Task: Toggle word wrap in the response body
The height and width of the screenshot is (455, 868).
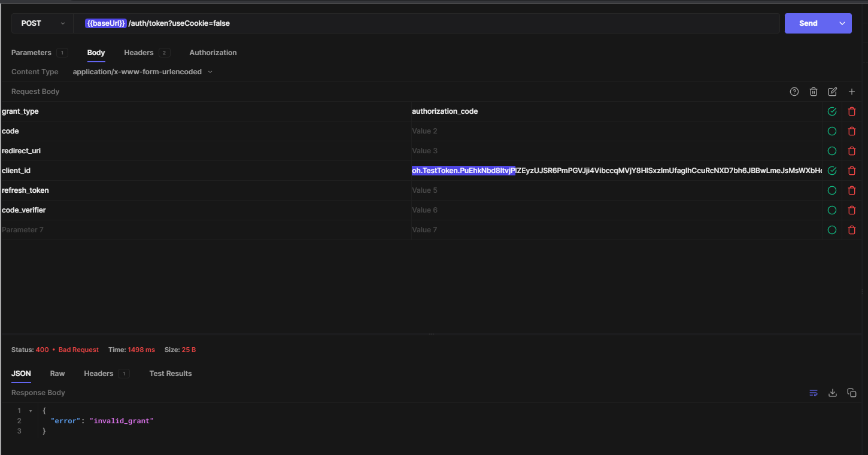Action: click(814, 393)
